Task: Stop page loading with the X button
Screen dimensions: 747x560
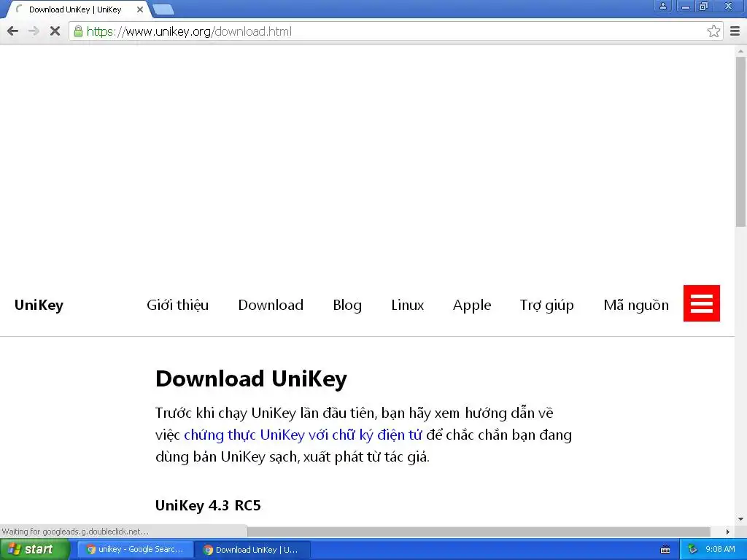Action: [55, 31]
